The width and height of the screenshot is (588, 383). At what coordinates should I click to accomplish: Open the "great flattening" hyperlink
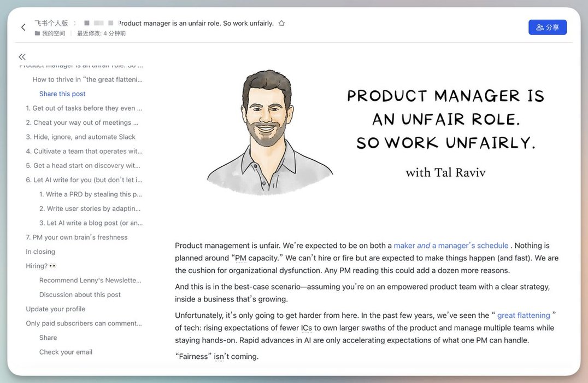point(523,315)
